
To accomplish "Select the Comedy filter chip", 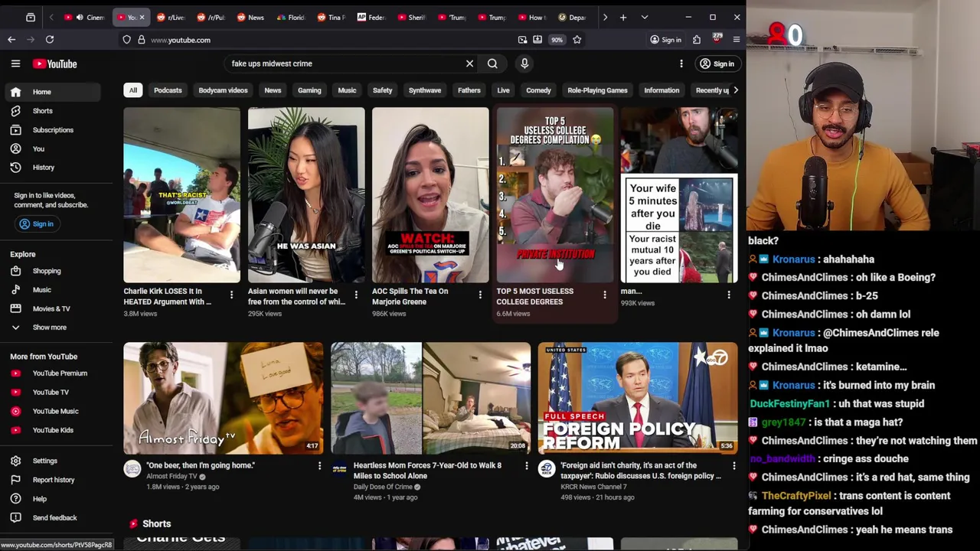I will (x=538, y=90).
